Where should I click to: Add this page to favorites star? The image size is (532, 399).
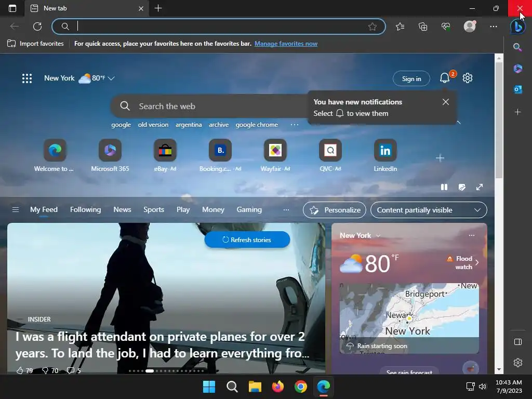point(372,26)
